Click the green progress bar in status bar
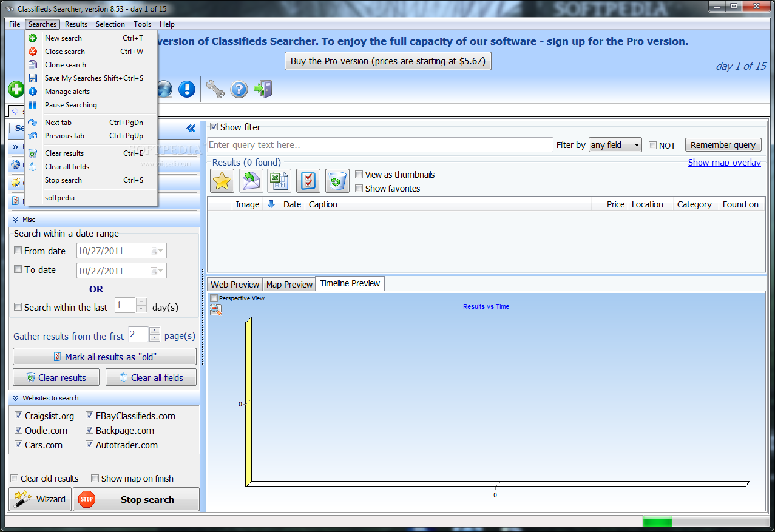Screen dimensions: 775x532 (657, 522)
